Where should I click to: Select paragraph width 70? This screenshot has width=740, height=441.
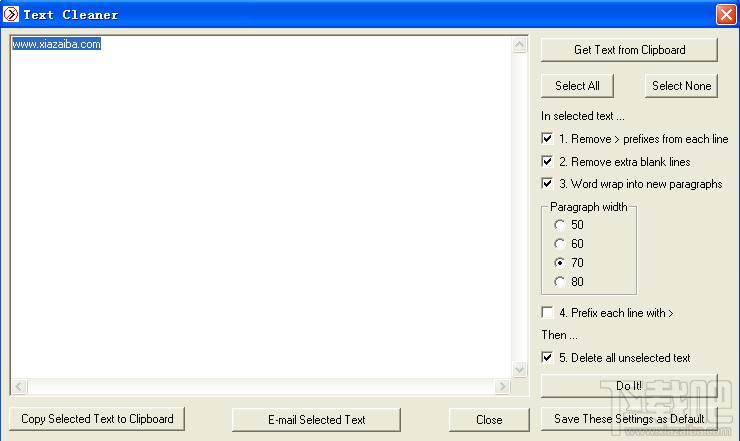click(x=560, y=263)
